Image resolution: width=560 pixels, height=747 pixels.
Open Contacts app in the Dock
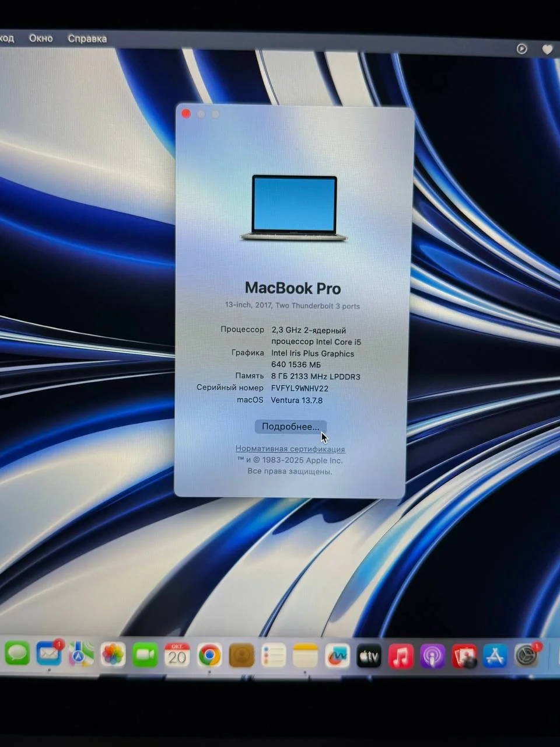click(242, 656)
